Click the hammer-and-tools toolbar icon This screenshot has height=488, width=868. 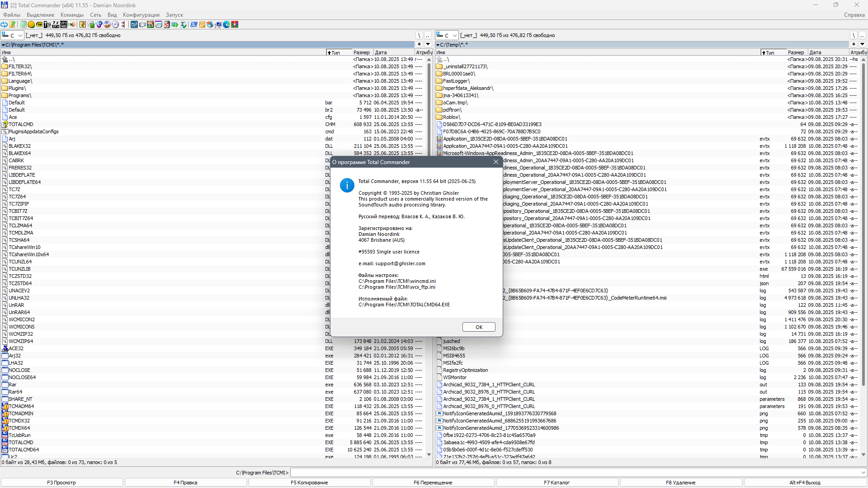(x=151, y=24)
